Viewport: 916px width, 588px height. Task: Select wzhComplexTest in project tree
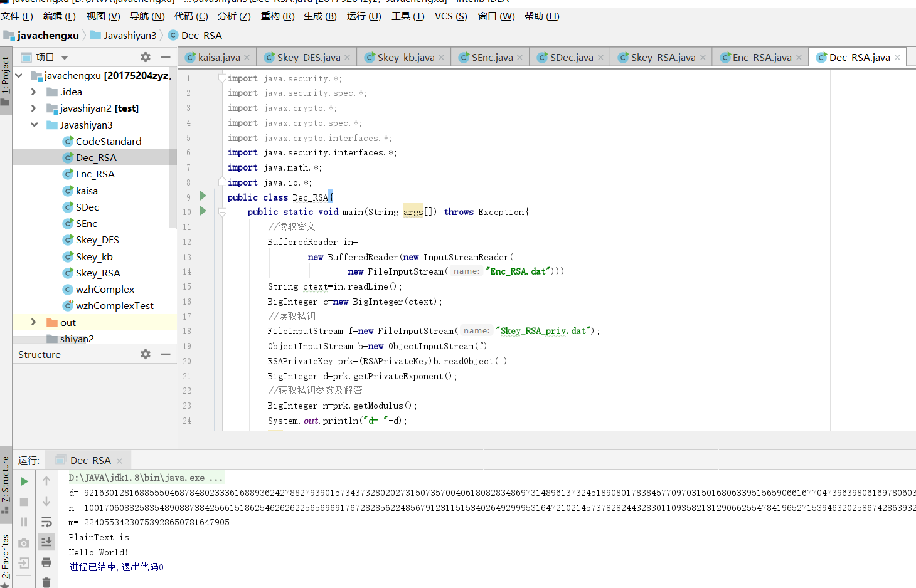tap(115, 305)
